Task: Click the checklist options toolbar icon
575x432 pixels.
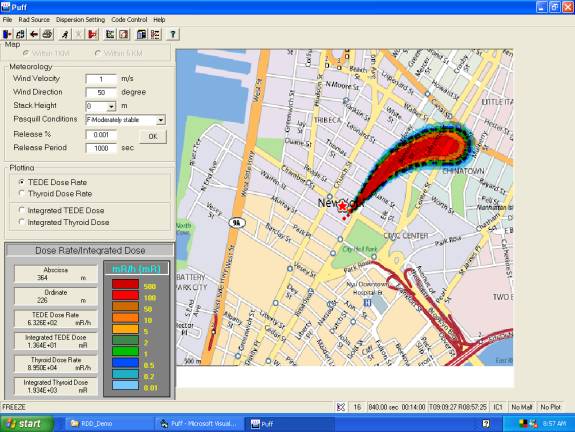Action: [155, 34]
